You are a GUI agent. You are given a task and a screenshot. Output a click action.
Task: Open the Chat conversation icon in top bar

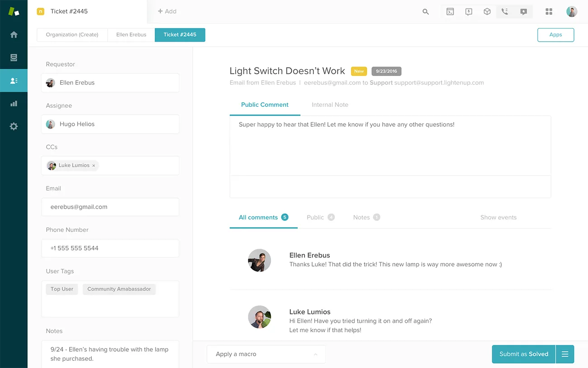pos(523,11)
